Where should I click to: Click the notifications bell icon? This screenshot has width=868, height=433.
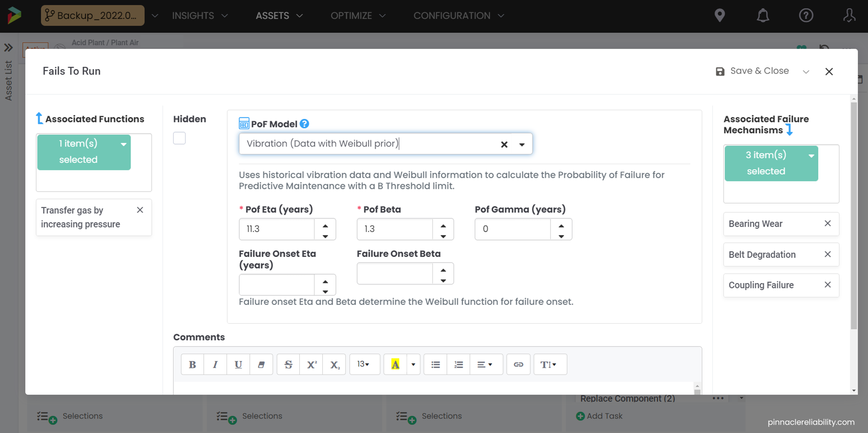[x=763, y=15]
